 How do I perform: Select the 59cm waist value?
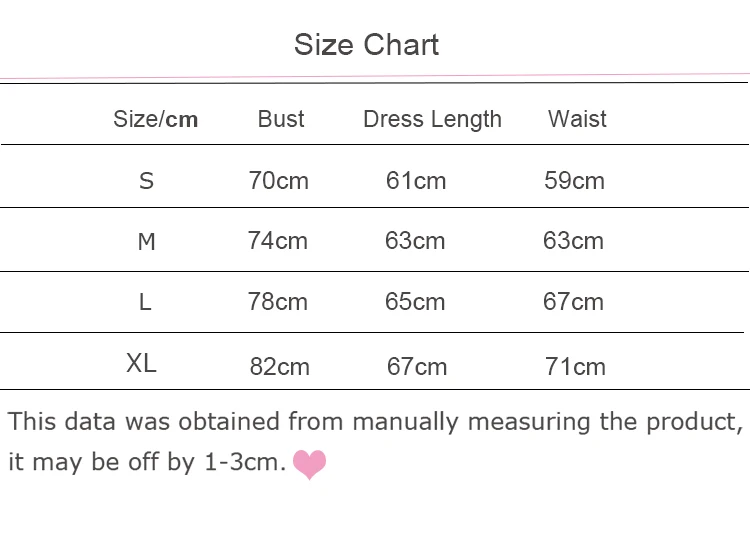click(574, 181)
